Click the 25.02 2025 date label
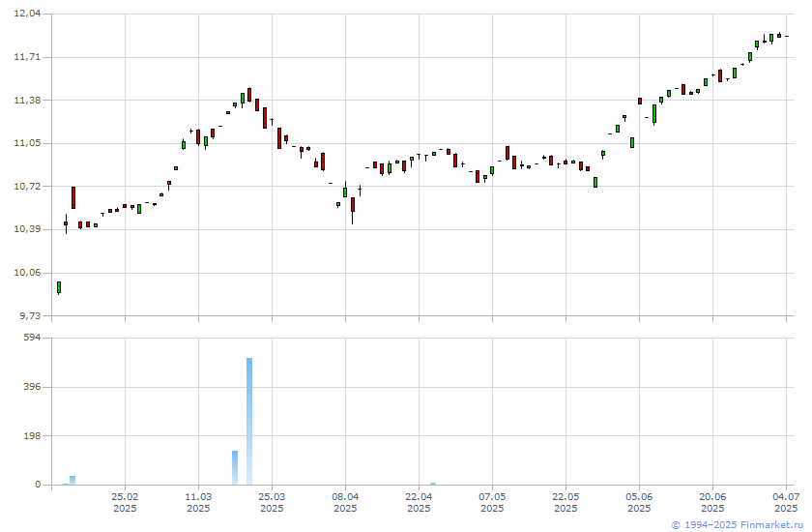 pyautogui.click(x=125, y=502)
